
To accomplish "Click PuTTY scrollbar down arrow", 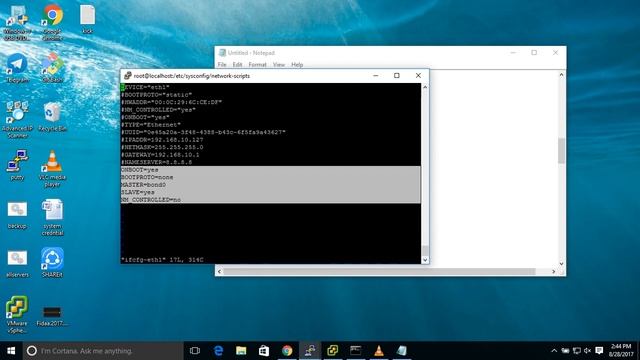I will (x=425, y=260).
